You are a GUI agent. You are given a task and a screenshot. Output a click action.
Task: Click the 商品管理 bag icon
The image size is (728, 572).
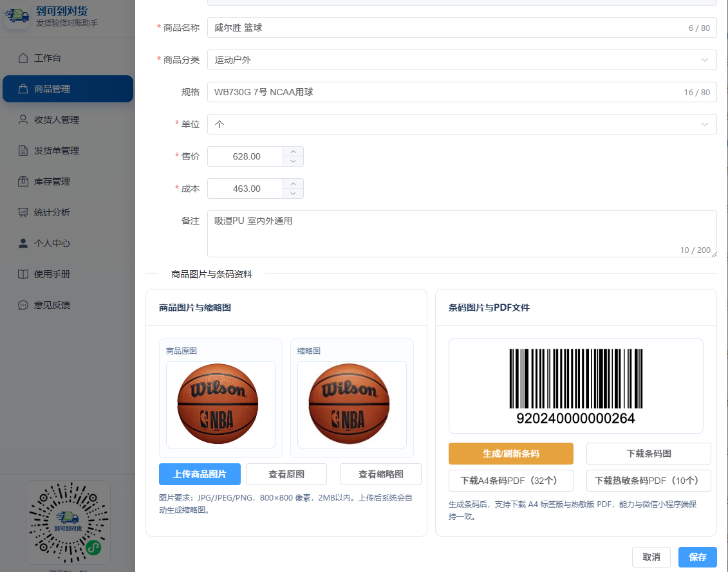[x=23, y=89]
